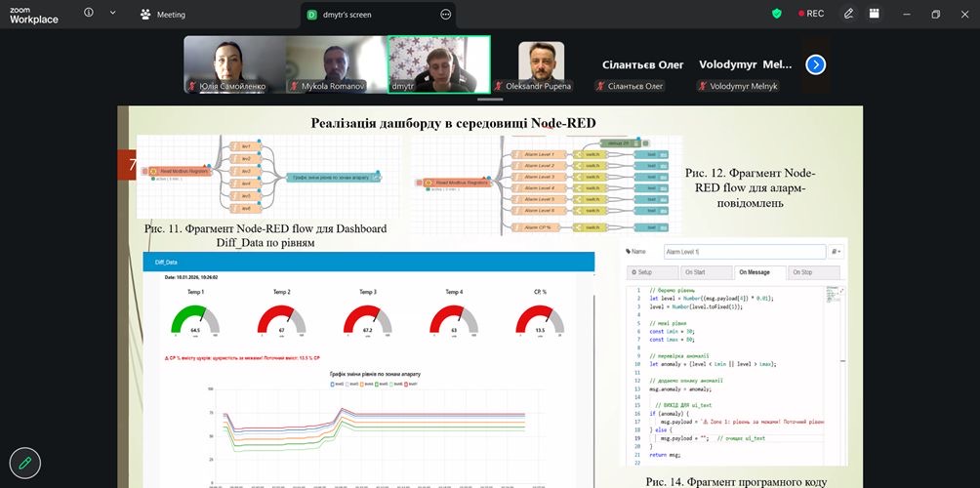Click the Alarm Level 1 name field

(743, 251)
